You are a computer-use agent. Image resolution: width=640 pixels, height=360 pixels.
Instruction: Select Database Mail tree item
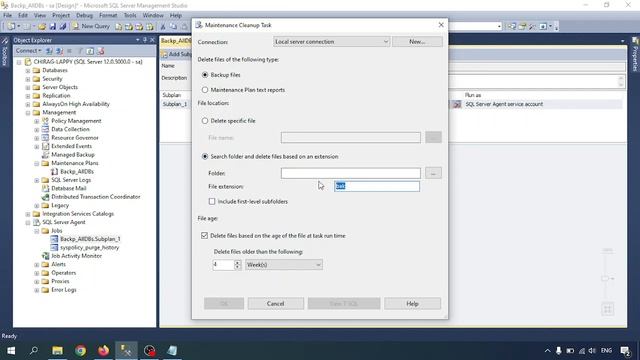point(69,188)
